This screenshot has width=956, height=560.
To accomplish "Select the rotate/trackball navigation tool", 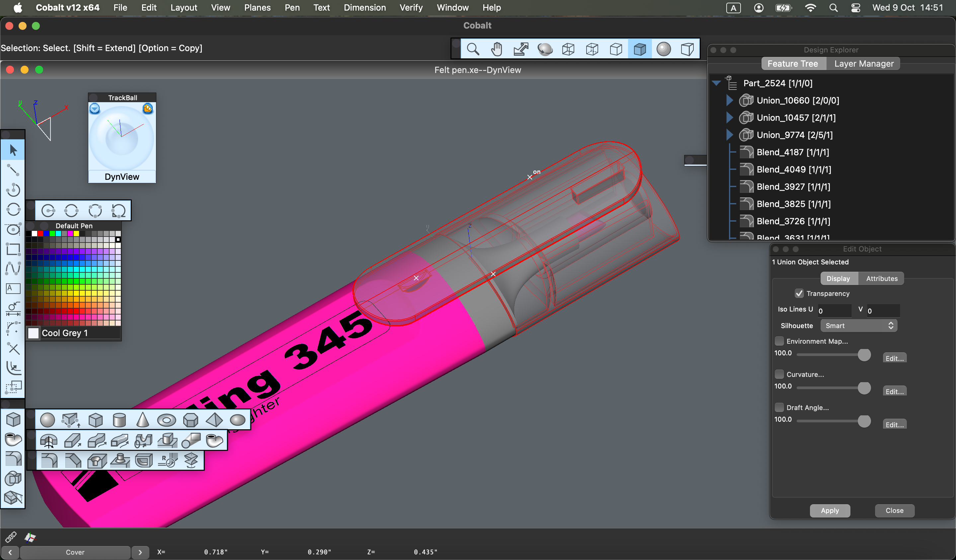I will pos(545,49).
